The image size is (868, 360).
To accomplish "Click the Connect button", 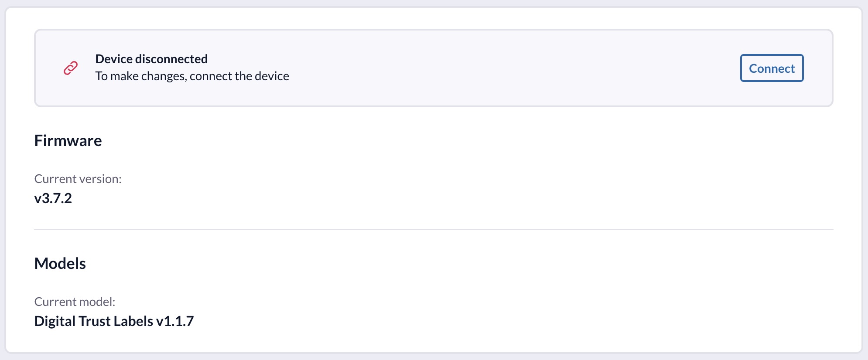I will [x=772, y=68].
